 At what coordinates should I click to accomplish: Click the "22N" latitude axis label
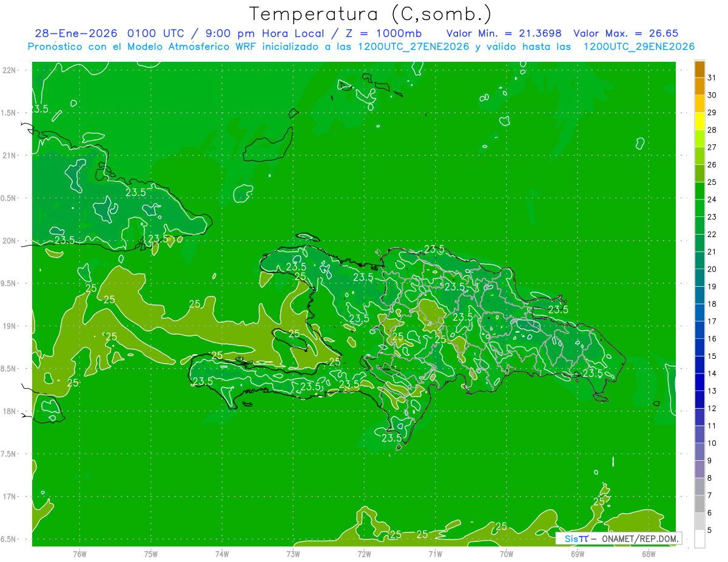pyautogui.click(x=10, y=70)
